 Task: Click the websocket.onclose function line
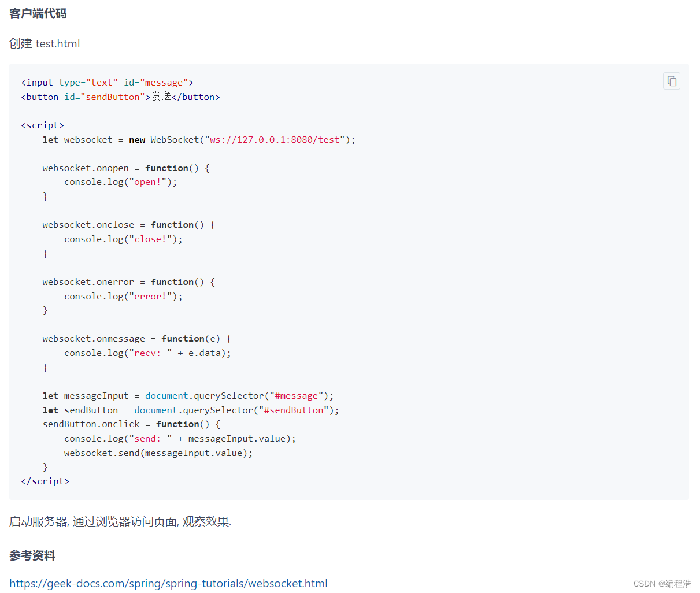pos(128,225)
